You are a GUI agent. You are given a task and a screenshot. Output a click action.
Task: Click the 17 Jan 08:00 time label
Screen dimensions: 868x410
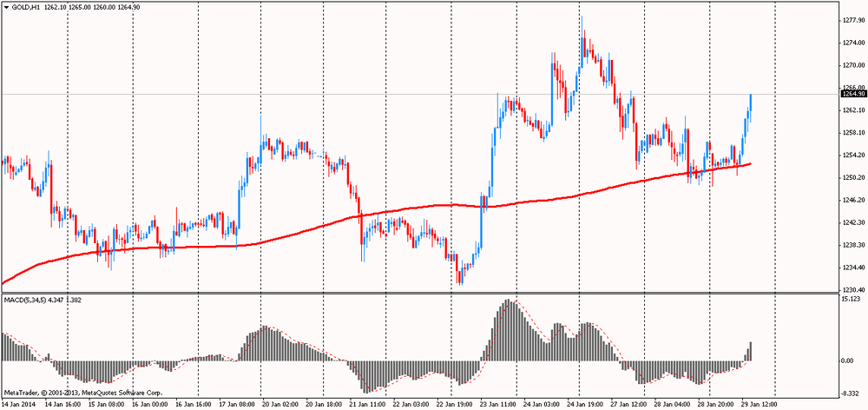[x=237, y=404]
